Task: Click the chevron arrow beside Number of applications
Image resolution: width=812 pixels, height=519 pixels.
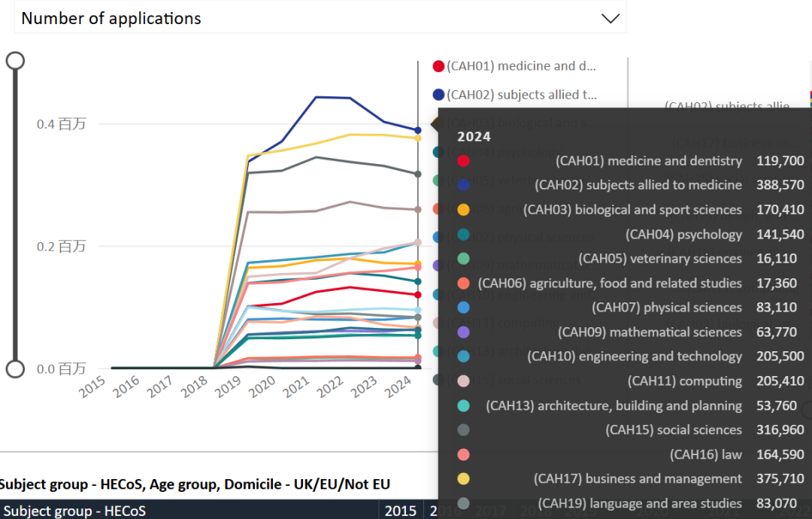Action: click(x=611, y=19)
